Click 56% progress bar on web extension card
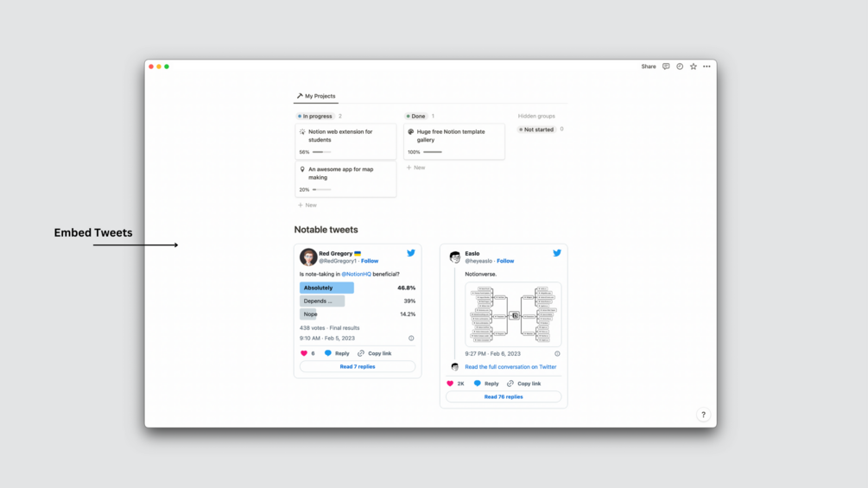868x488 pixels. (321, 152)
